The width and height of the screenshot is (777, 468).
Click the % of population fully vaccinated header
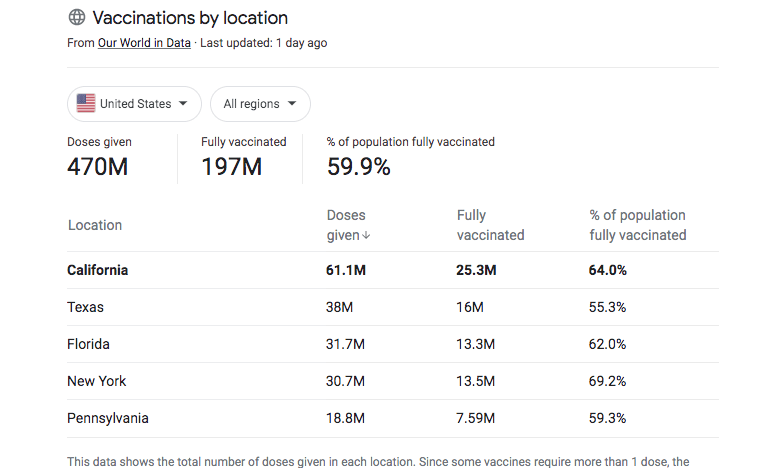[638, 225]
